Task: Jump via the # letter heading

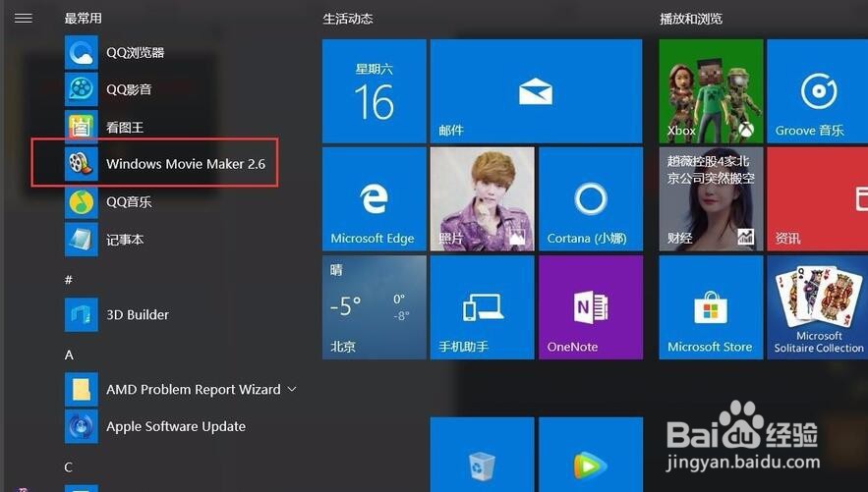Action: click(x=69, y=280)
